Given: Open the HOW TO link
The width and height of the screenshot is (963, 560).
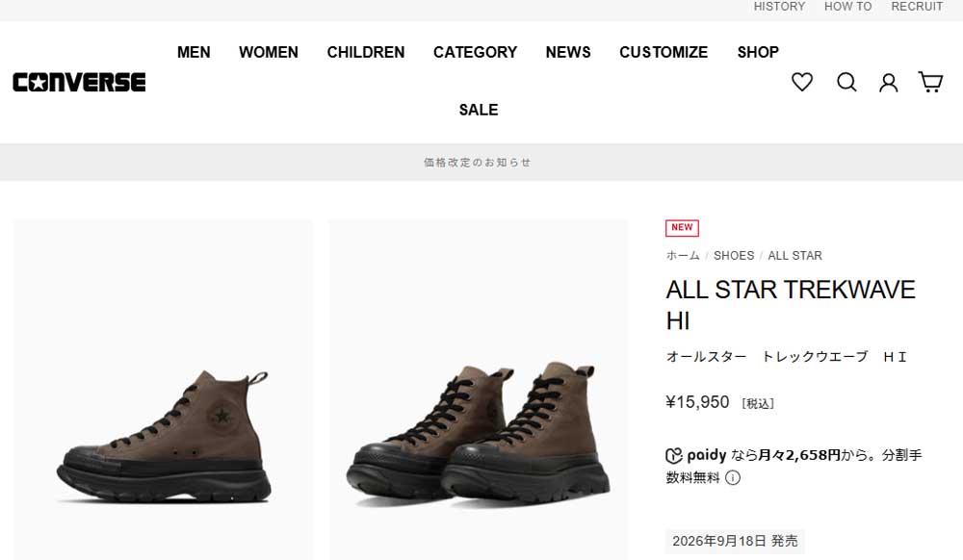Looking at the screenshot, I should coord(847,6).
